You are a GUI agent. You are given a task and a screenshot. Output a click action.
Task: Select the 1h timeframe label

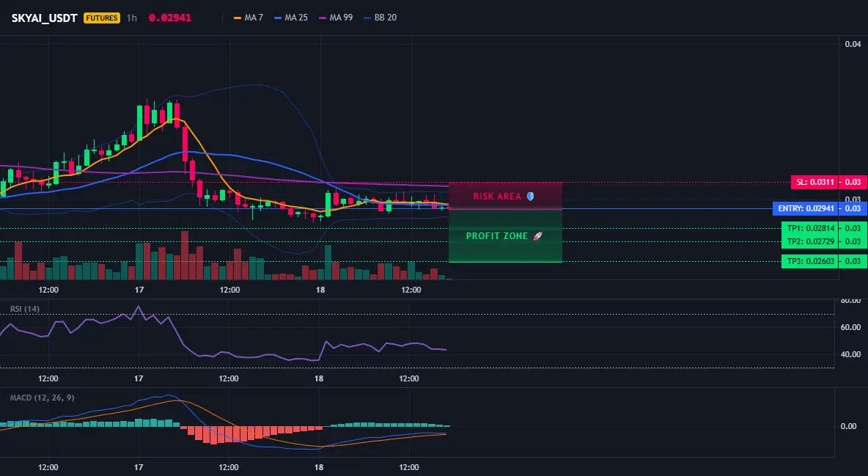coord(132,18)
